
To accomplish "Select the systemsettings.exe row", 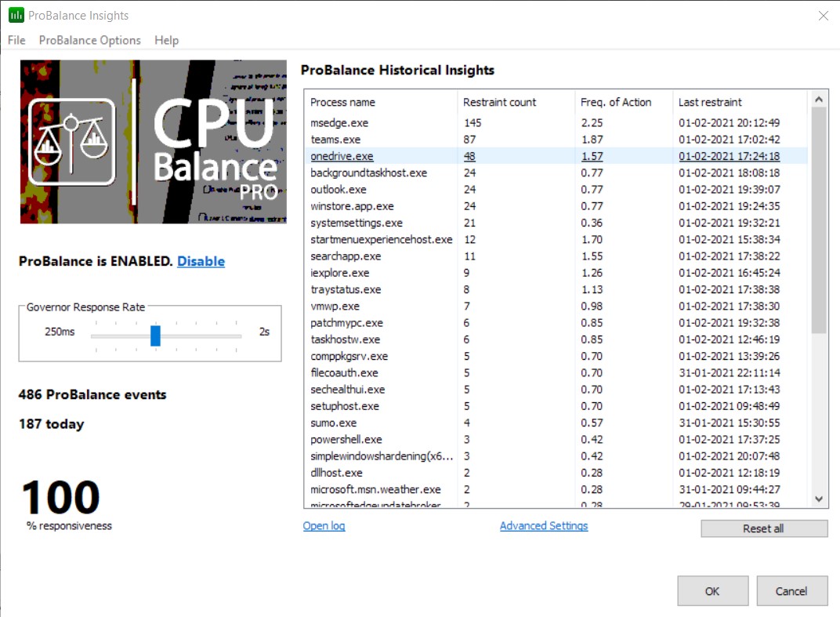I will [x=556, y=223].
